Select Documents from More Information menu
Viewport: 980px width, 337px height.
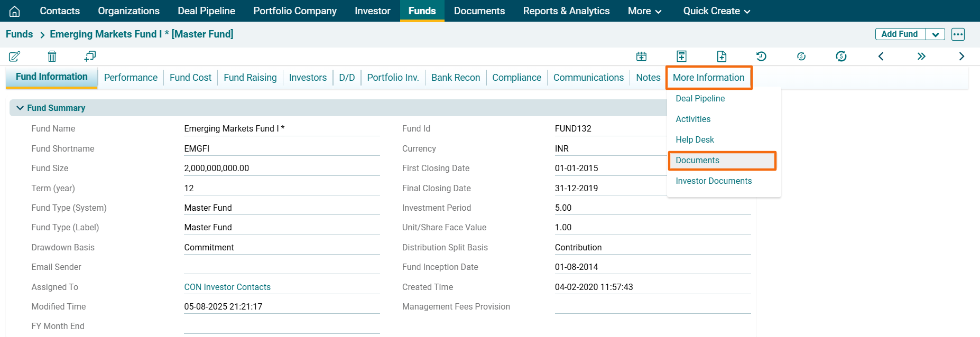click(697, 161)
